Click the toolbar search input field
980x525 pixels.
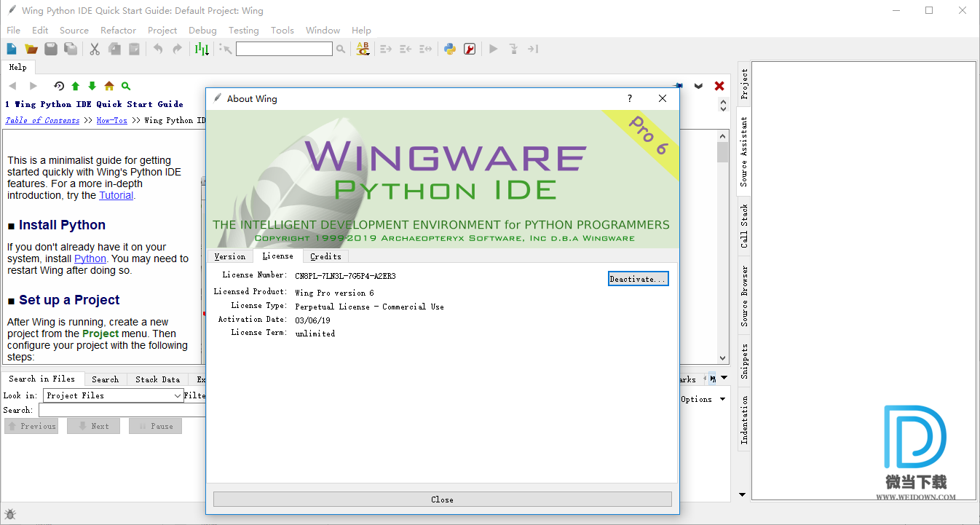click(284, 49)
